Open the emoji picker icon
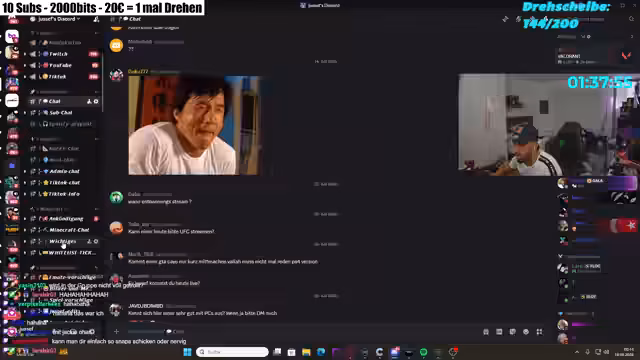Image resolution: width=640 pixels, height=360 pixels. [x=526, y=332]
